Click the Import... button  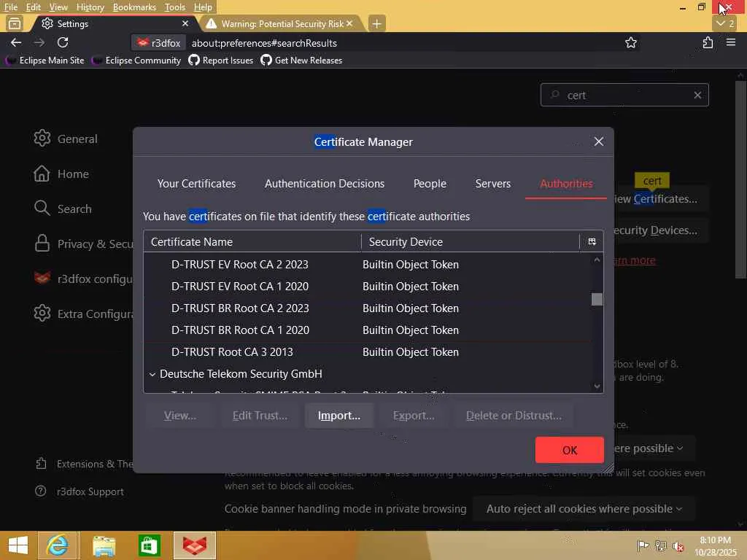pyautogui.click(x=338, y=415)
